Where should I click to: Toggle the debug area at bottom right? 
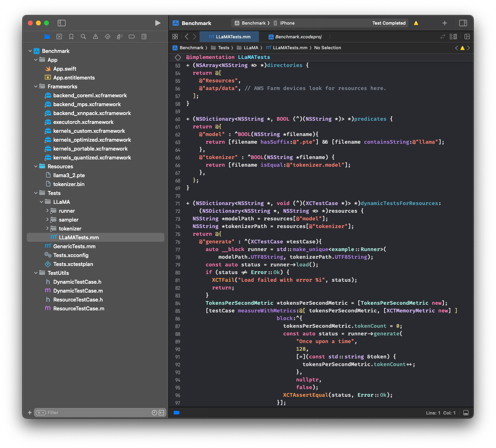pos(466,412)
